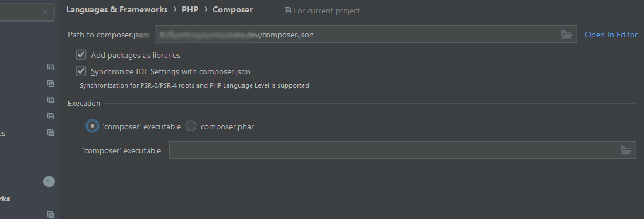Select the Composer breadcrumb label

[x=232, y=10]
